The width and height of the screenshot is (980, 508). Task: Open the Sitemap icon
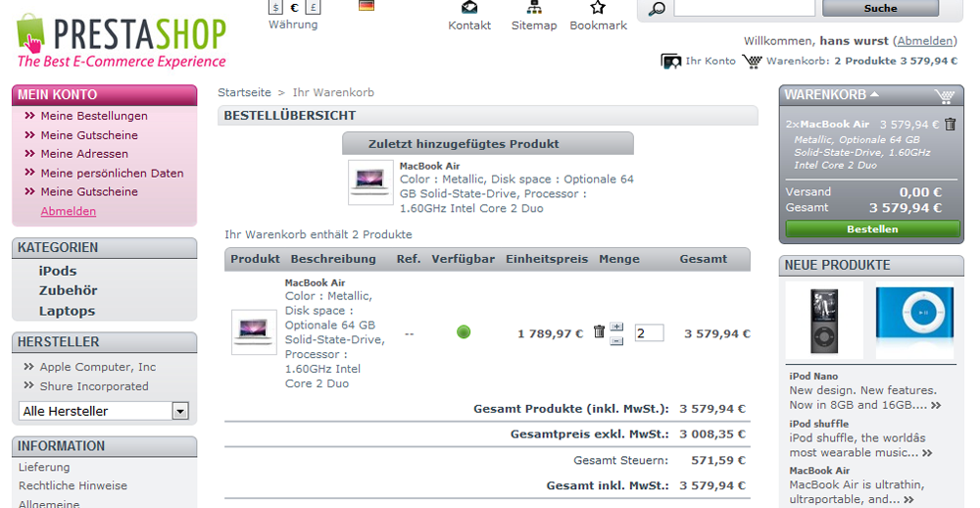(534, 7)
